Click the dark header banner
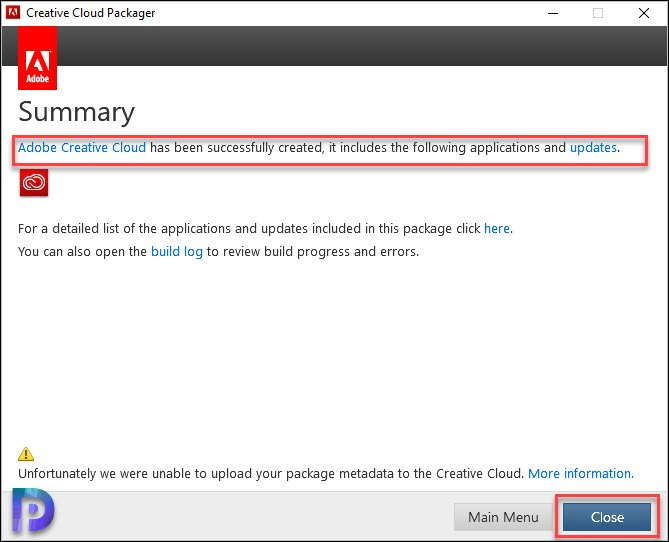This screenshot has height=542, width=669. [x=362, y=46]
